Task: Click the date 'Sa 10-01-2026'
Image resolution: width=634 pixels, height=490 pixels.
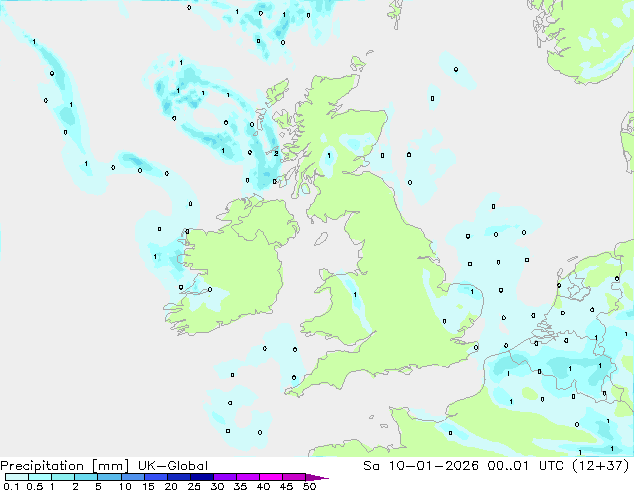Action: pos(421,466)
